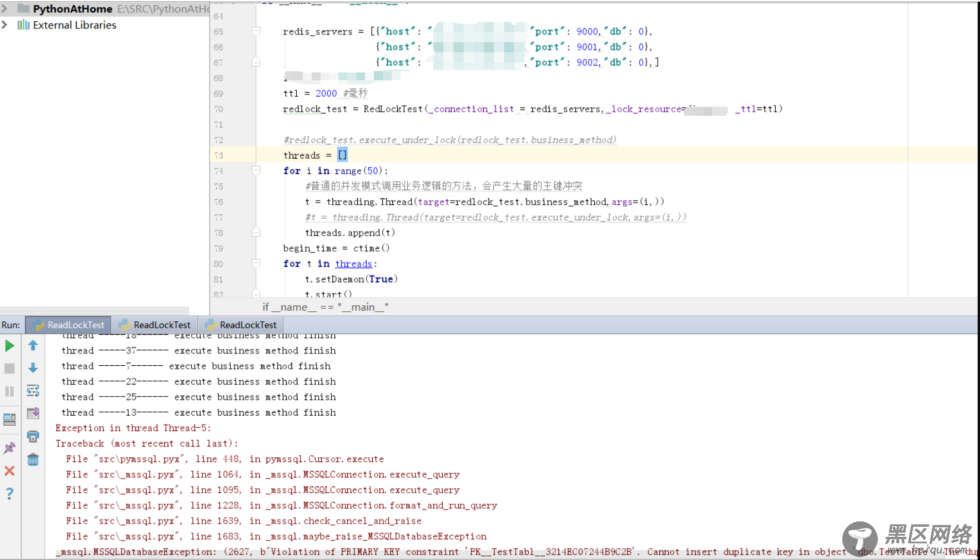
Task: Click the Pause output icon
Action: point(9,391)
